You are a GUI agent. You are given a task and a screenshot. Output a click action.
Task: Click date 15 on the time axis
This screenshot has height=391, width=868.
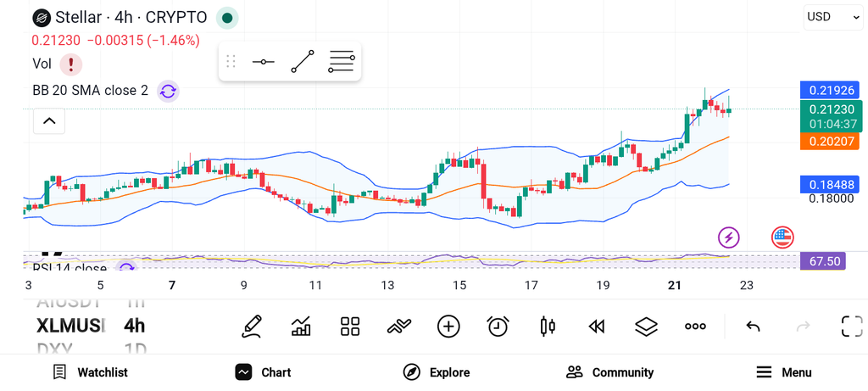(459, 286)
